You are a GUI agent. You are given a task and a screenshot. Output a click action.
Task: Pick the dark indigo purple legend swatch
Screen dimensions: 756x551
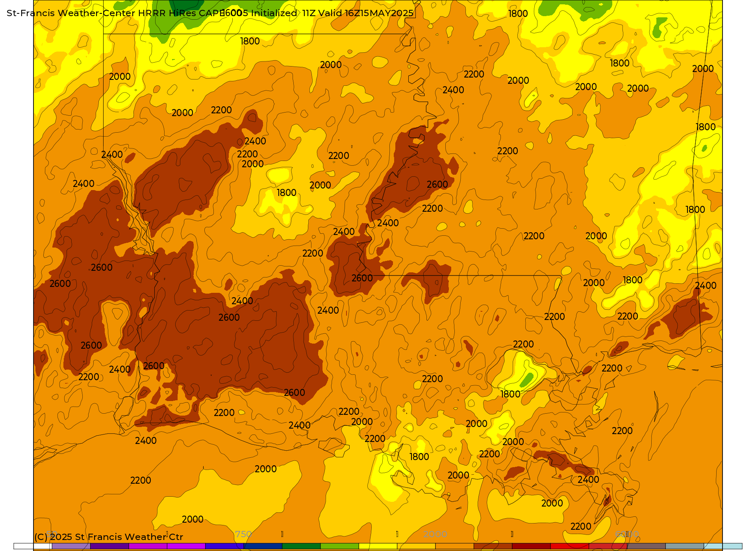coord(109,546)
